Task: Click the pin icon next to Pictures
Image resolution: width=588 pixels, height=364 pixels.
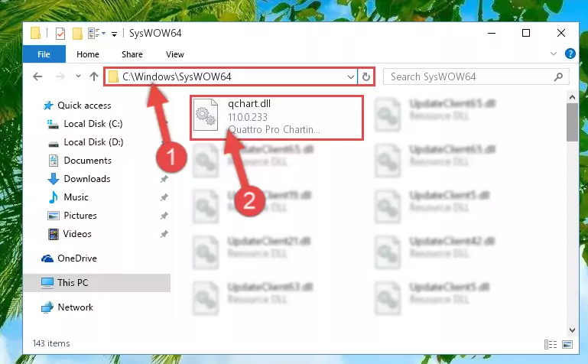Action: click(164, 216)
